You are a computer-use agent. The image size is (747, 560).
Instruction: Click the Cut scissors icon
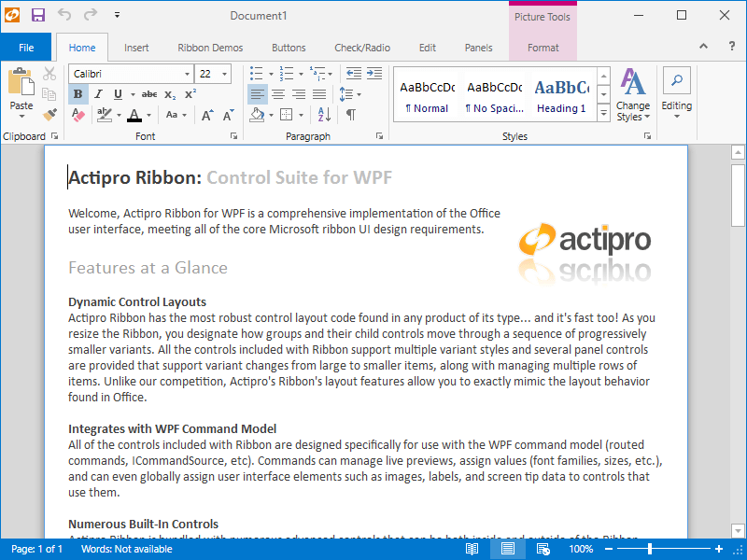coord(49,74)
